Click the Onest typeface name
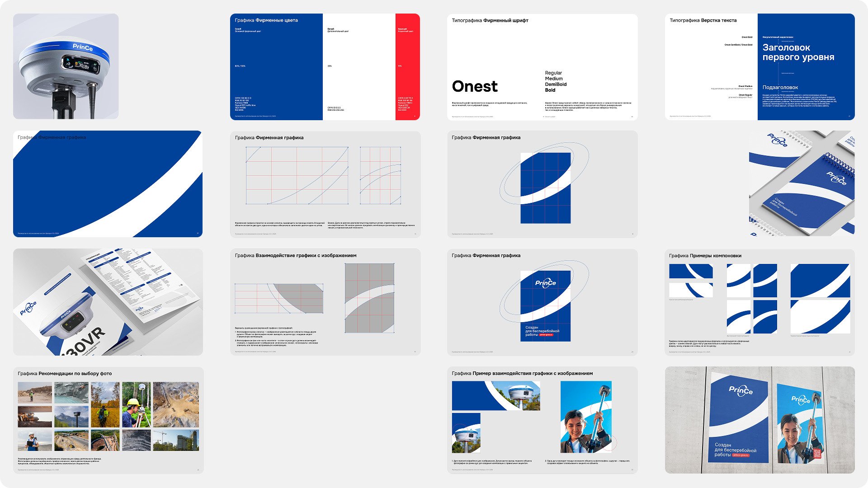868x488 pixels. tap(475, 86)
